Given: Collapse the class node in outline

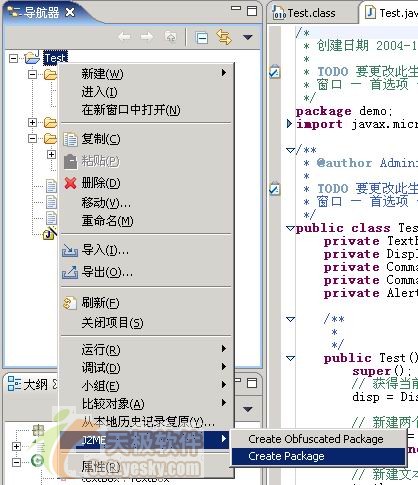Looking at the screenshot, I should (x=16, y=462).
